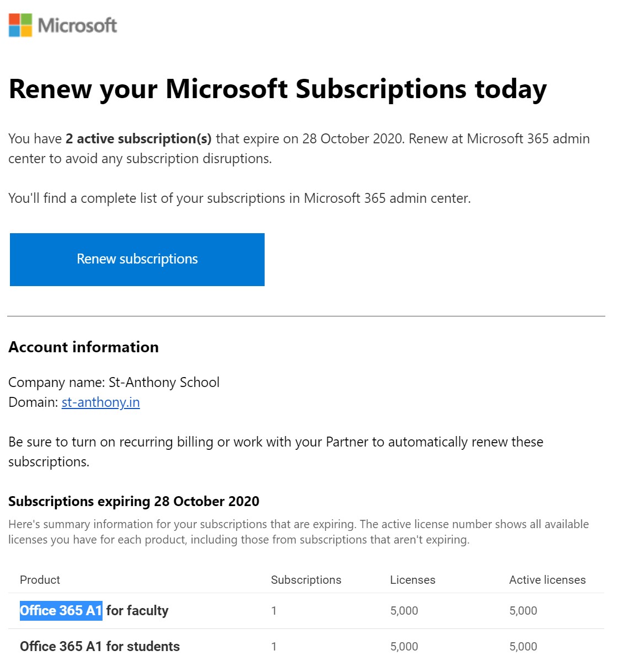Click the Microsoft four-square logo icon
The image size is (618, 672).
click(x=20, y=25)
